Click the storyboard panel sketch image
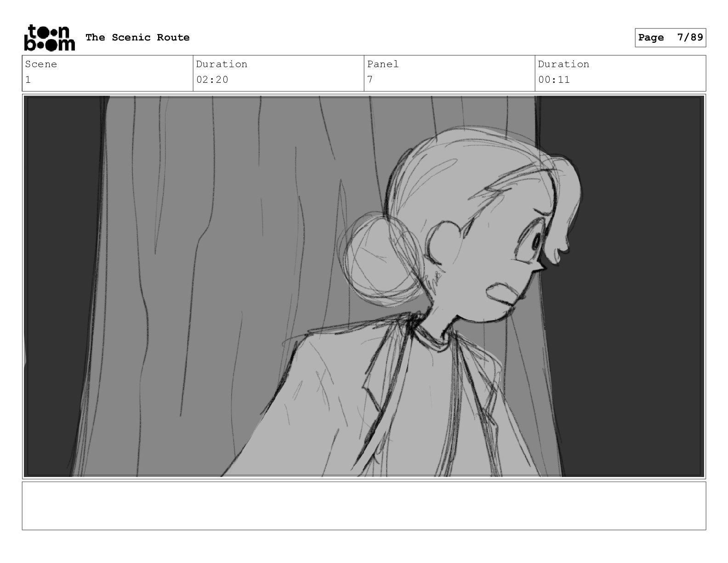The image size is (728, 563). coord(364,286)
